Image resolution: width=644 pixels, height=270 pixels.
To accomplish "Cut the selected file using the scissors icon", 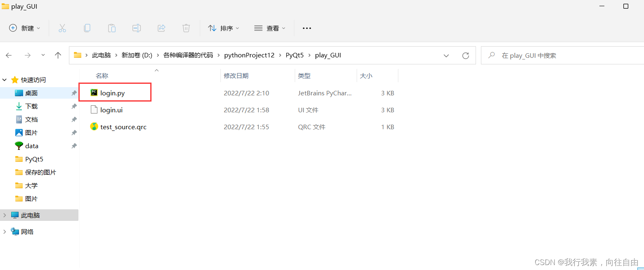I will tap(62, 28).
